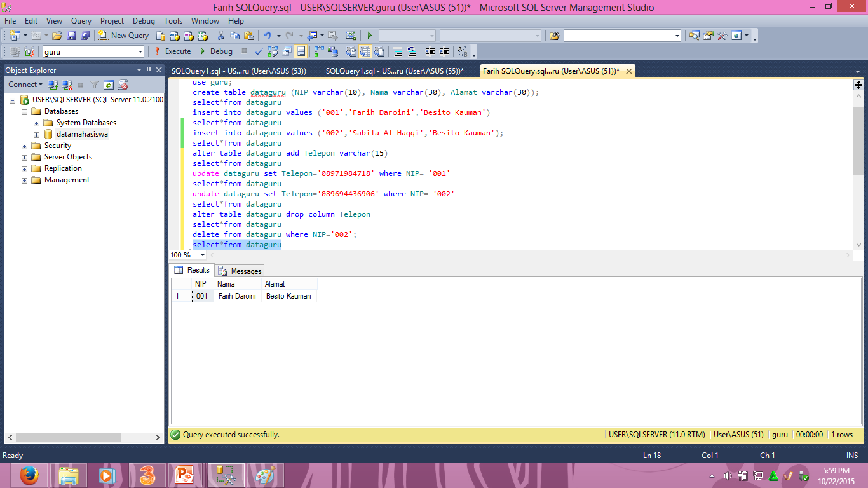This screenshot has height=488, width=868.
Task: Close the Farih SQLQuery.sql tab
Action: point(630,71)
